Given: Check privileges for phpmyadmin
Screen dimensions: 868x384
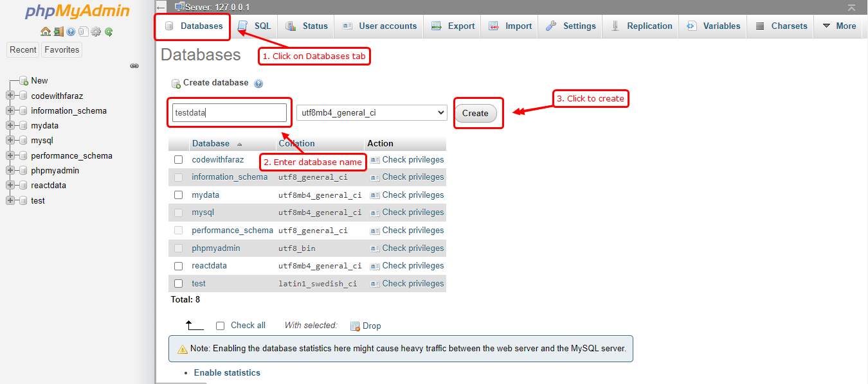Looking at the screenshot, I should point(408,248).
